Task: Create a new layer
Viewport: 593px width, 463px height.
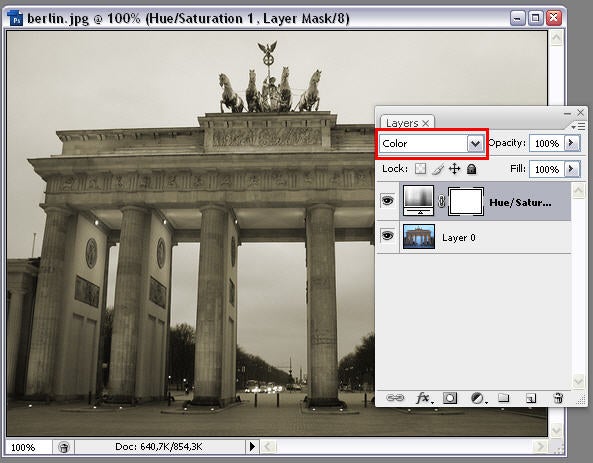Action: click(531, 398)
